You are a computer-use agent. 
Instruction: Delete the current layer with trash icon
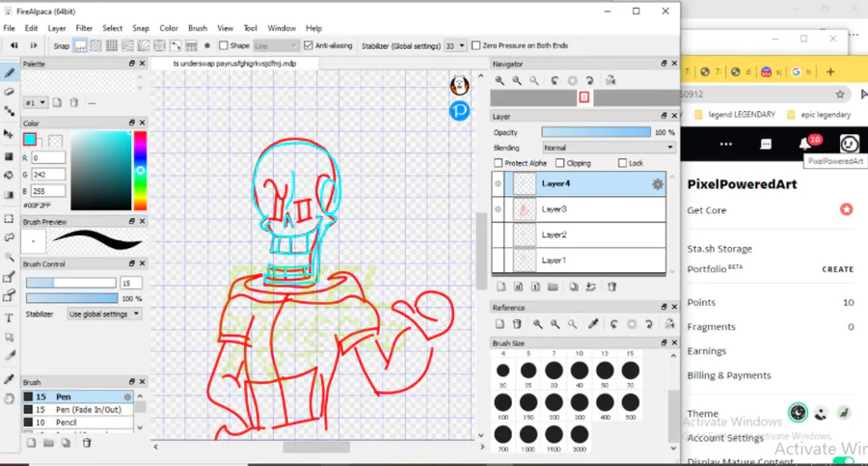[x=611, y=287]
